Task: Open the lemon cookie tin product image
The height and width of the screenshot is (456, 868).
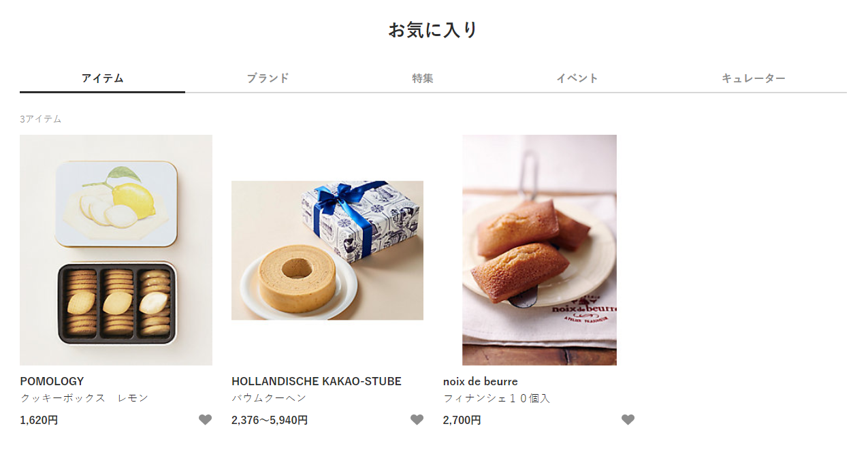Action: click(116, 250)
